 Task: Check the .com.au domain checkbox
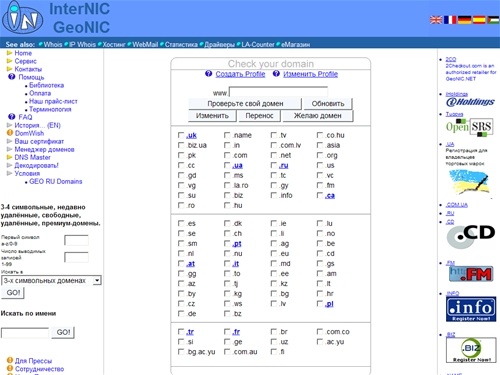click(x=227, y=351)
